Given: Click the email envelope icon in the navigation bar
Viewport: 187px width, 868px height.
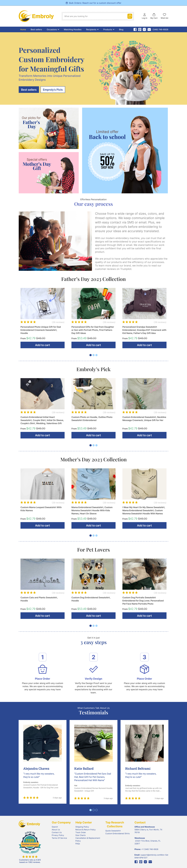Looking at the screenshot, I should (149, 30).
